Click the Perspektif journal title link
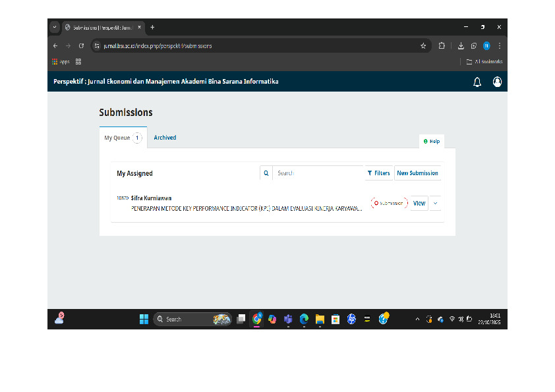The image size is (555, 392). click(165, 82)
